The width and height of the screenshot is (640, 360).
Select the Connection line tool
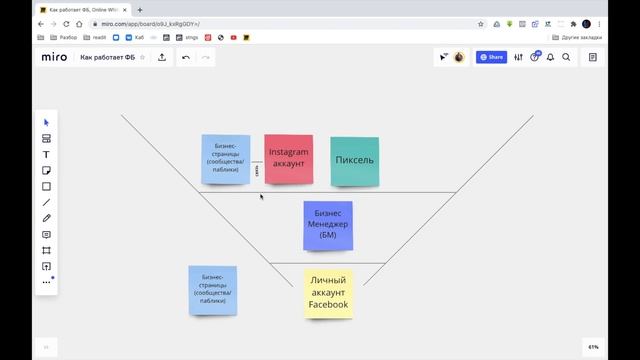click(46, 202)
